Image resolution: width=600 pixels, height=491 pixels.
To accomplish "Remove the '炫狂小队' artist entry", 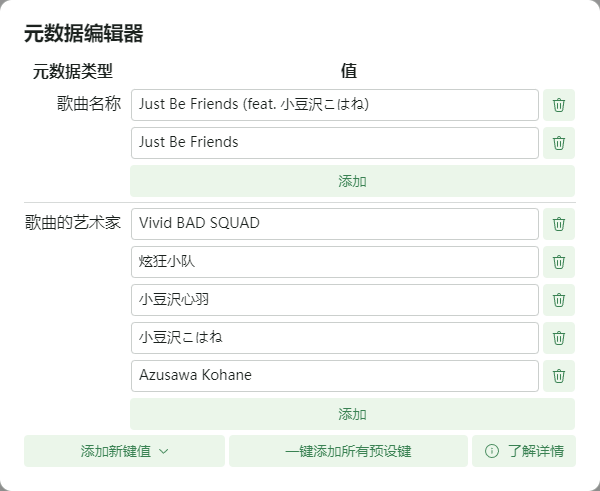I will (x=559, y=262).
